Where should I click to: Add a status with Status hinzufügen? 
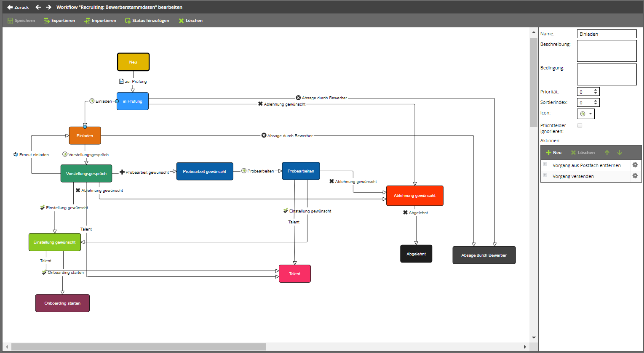147,21
